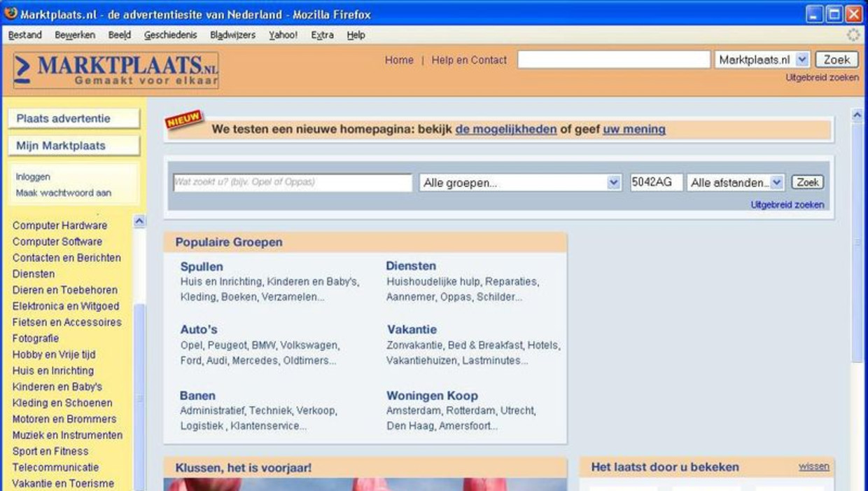The height and width of the screenshot is (491, 868).
Task: Click the Auto's group heading
Action: (x=199, y=330)
